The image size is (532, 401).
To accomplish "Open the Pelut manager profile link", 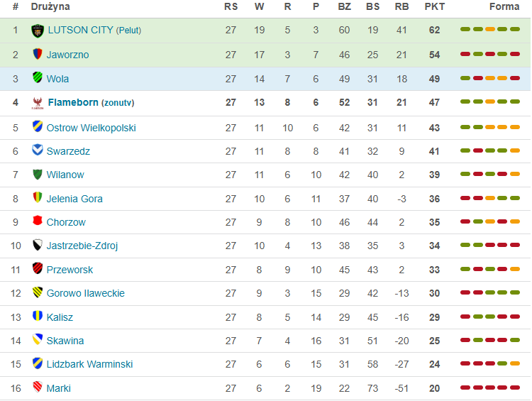I will [x=128, y=31].
